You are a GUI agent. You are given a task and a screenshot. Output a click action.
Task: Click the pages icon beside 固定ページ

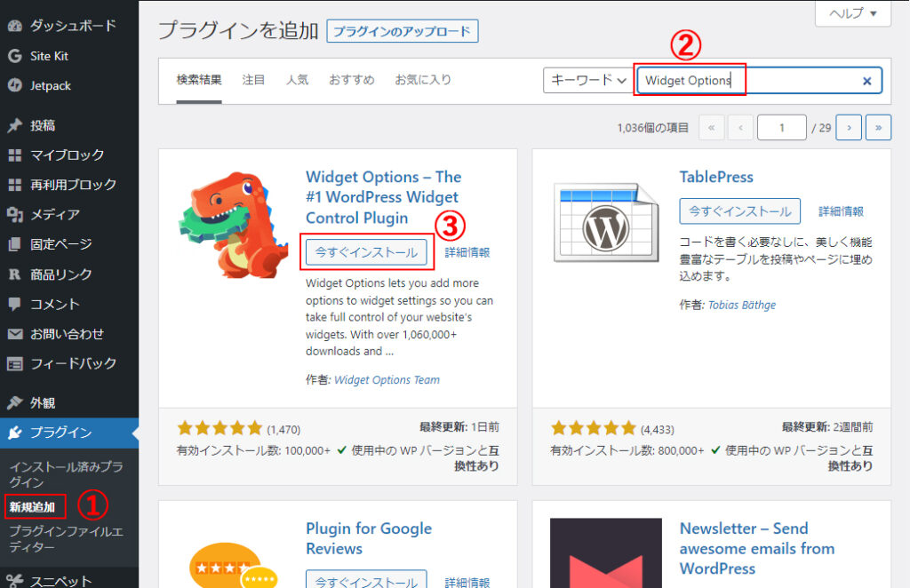point(15,244)
